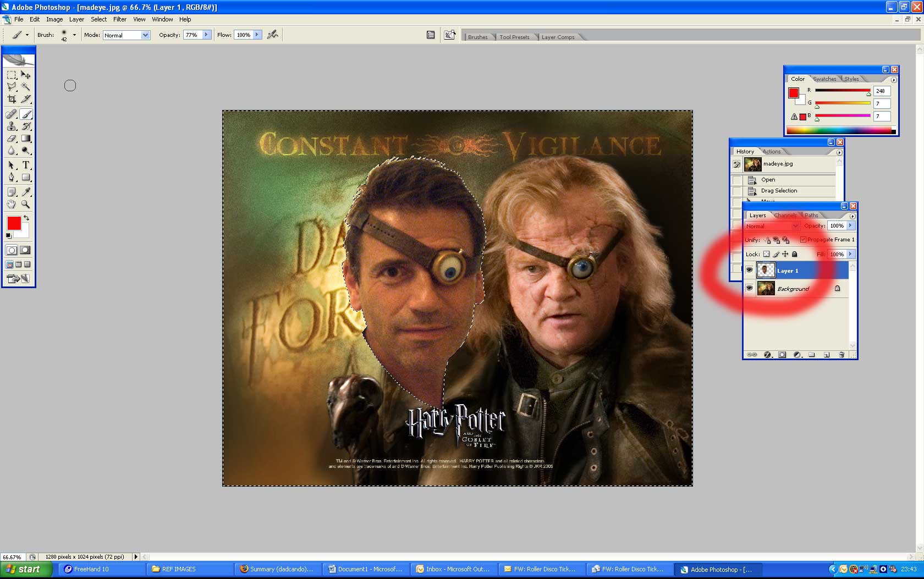Open layer Fill arrow
Viewport: 924px width, 579px height.
click(x=850, y=254)
